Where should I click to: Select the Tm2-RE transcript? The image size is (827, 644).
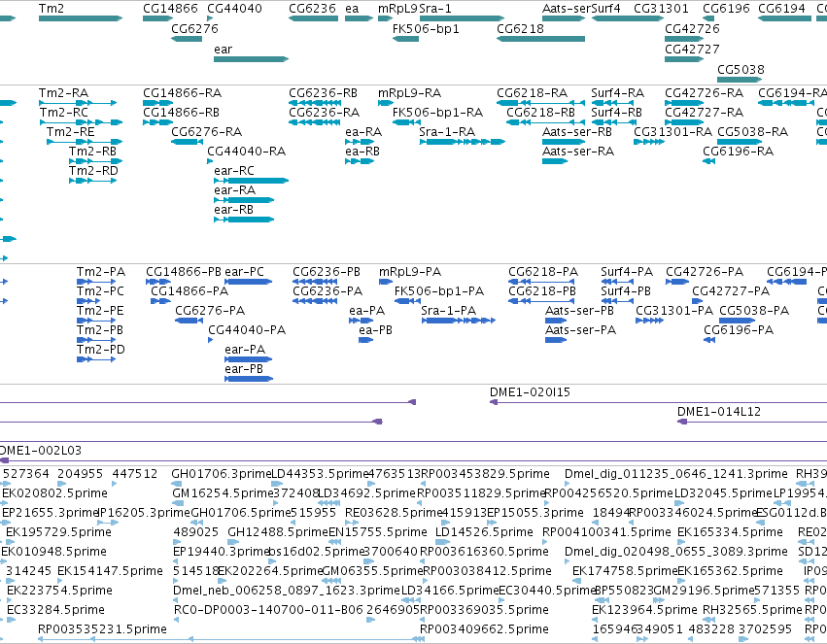click(85, 142)
